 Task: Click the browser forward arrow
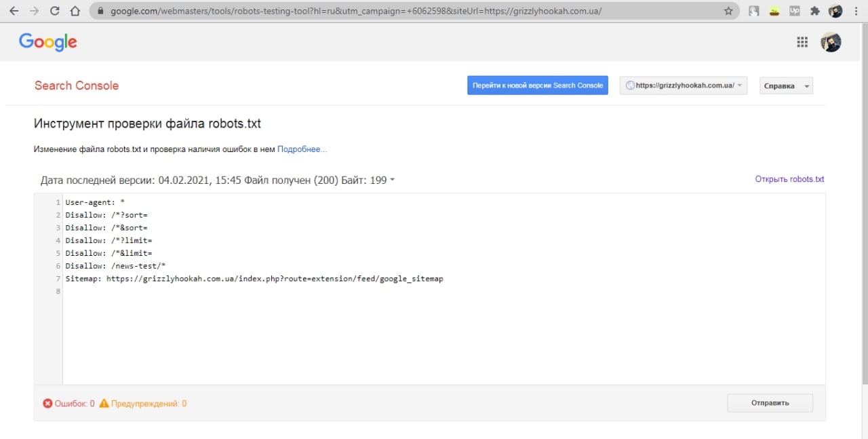(x=34, y=11)
